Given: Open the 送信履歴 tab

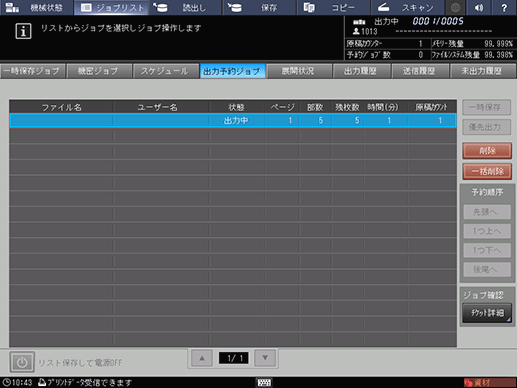Looking at the screenshot, I should [x=420, y=71].
